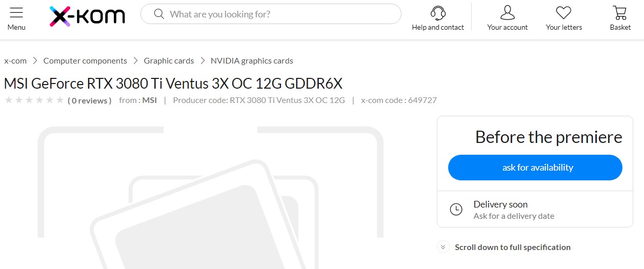Click the scroll down double-chevron icon
The width and height of the screenshot is (644, 269).
[443, 247]
